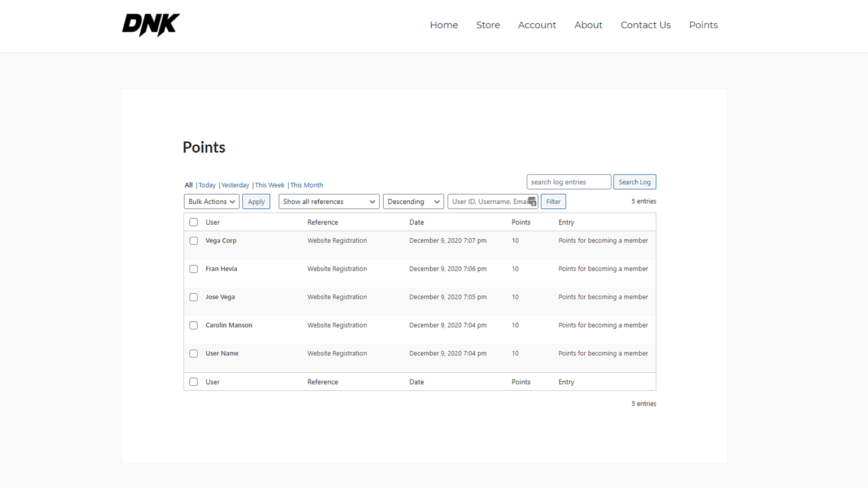The image size is (868, 488).
Task: Click the Filter button
Action: [553, 202]
